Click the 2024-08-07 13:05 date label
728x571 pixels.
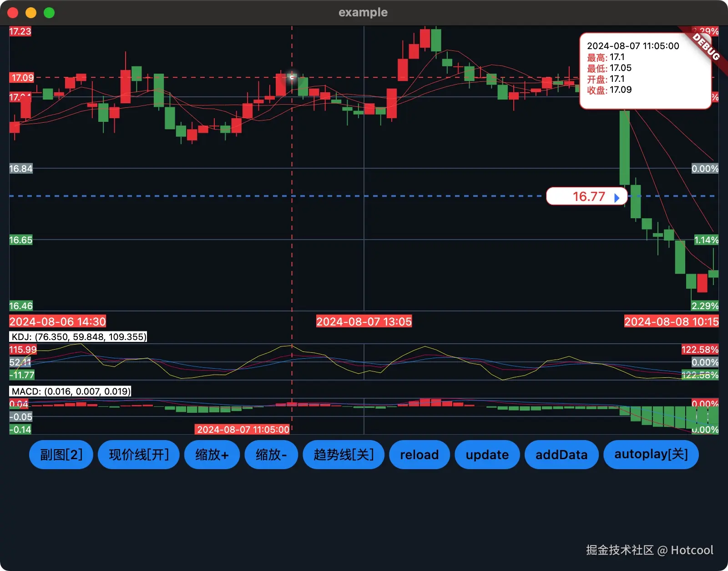[364, 322]
